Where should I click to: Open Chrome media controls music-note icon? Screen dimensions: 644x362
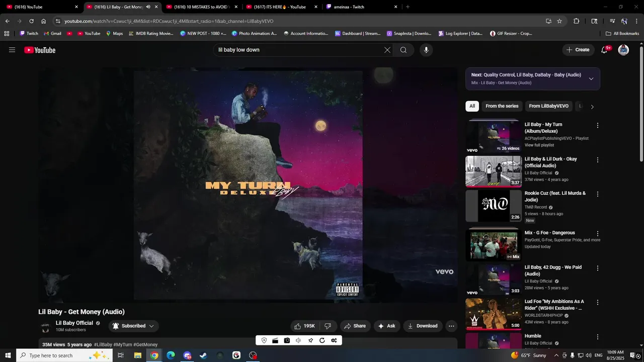coord(612,21)
